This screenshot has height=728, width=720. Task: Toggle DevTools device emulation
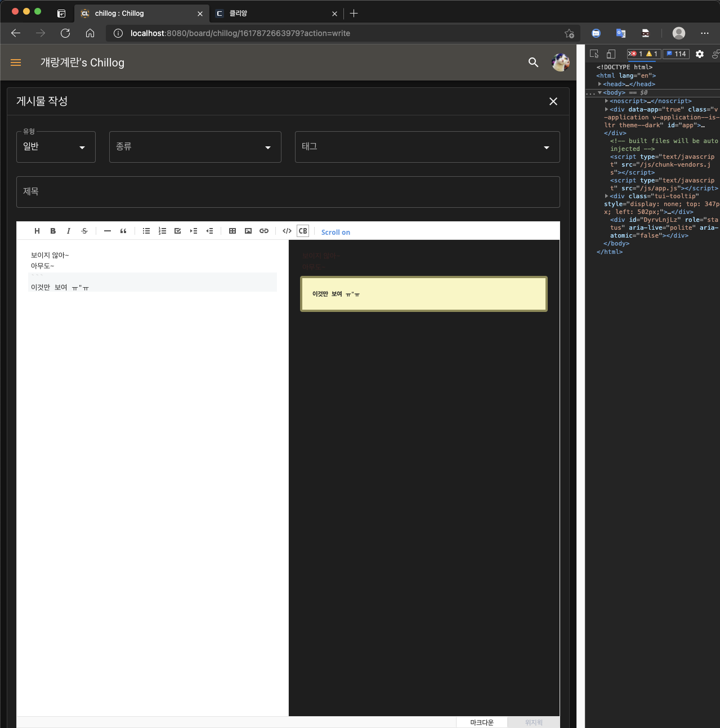(611, 54)
